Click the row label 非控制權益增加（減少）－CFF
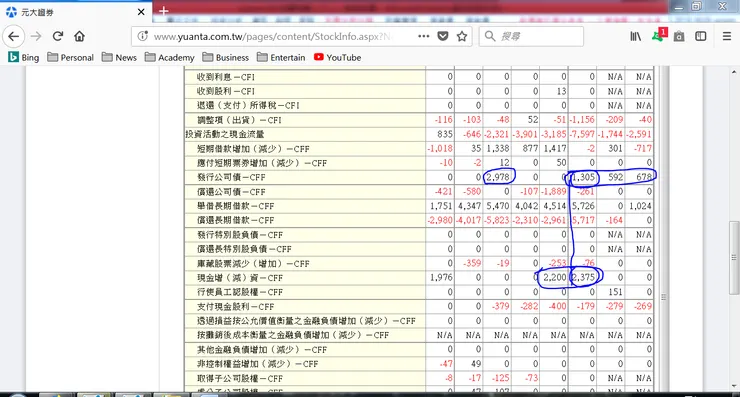The image size is (740, 397). tap(257, 364)
